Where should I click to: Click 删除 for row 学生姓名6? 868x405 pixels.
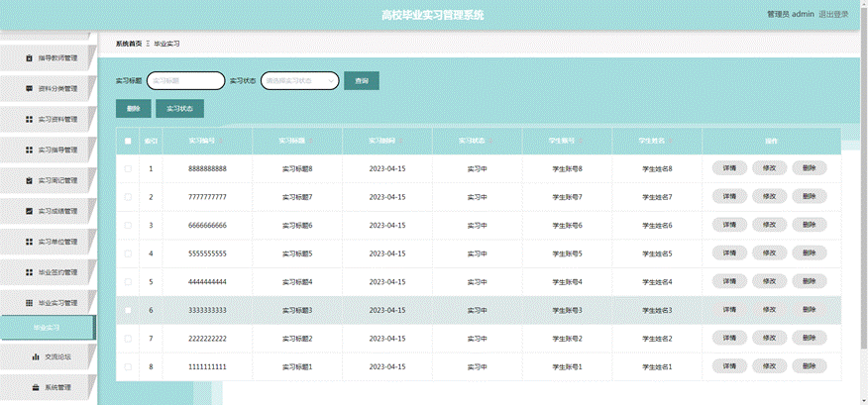(x=810, y=225)
